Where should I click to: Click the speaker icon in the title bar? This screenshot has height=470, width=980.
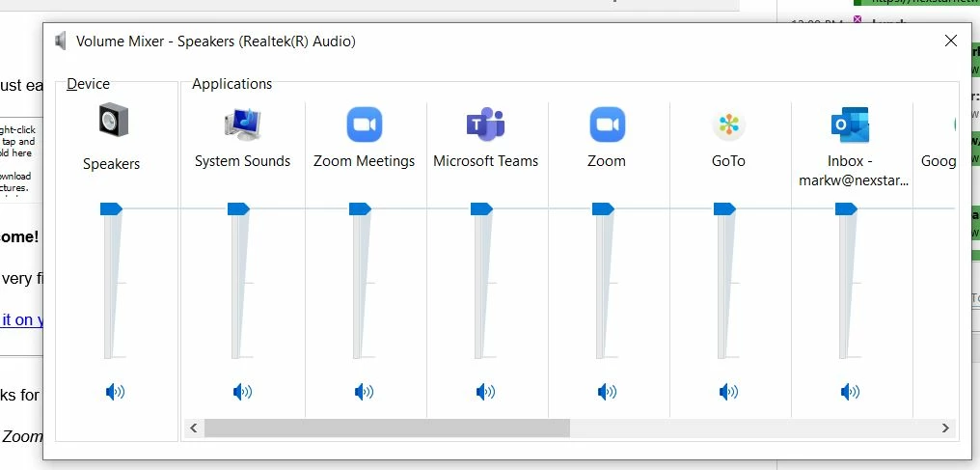click(61, 41)
